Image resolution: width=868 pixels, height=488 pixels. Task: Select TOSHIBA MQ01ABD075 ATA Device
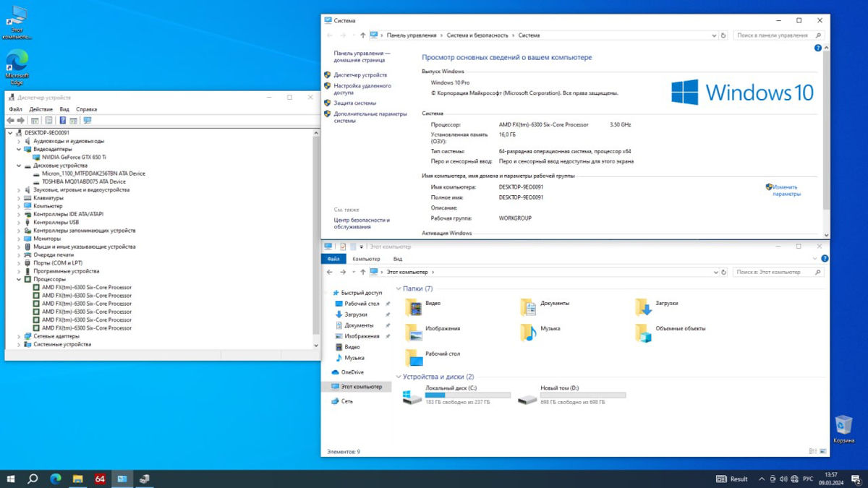(x=84, y=181)
